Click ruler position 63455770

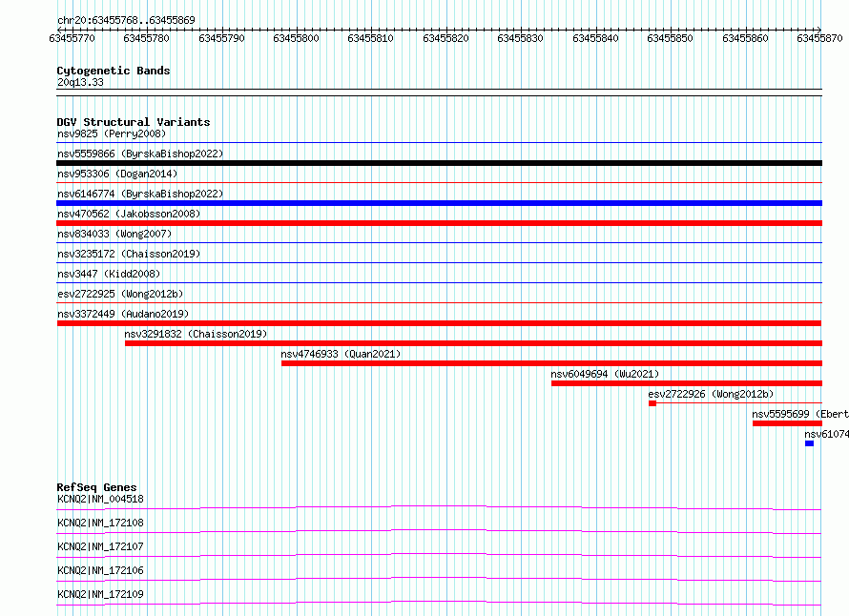72,38
